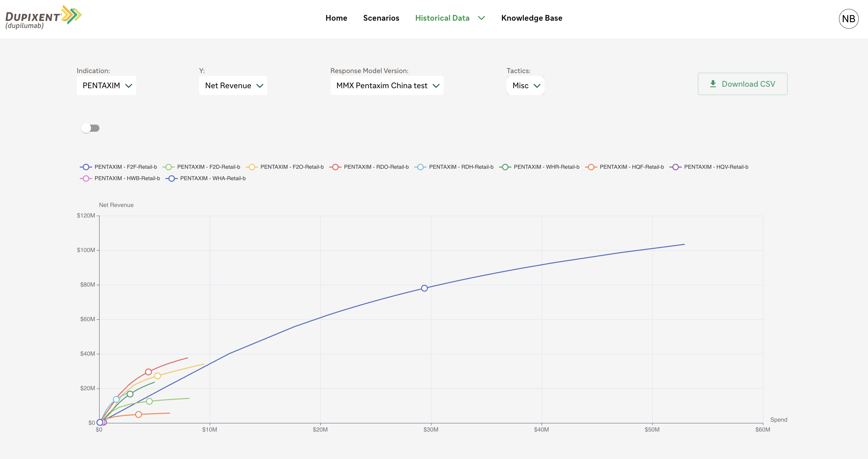
Task: Toggle PENTAXIM - RDO-Retail-b legend series
Action: pyautogui.click(x=369, y=167)
